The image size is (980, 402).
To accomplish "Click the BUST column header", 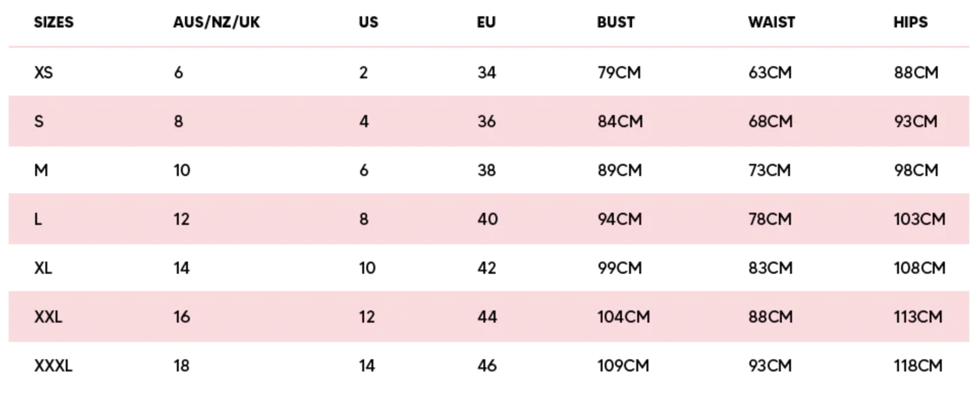I will point(616,22).
